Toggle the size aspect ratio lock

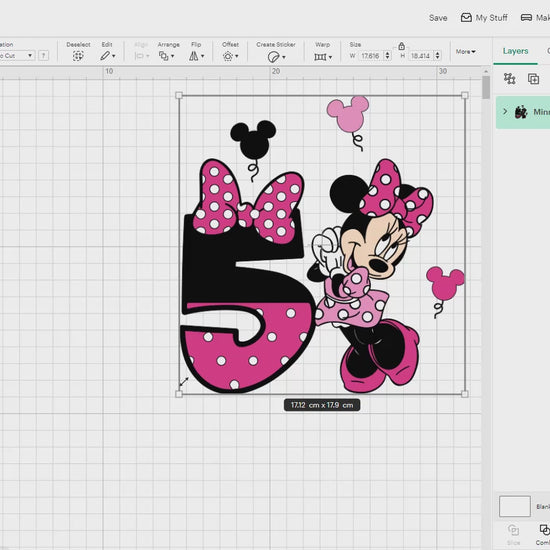coord(402,46)
